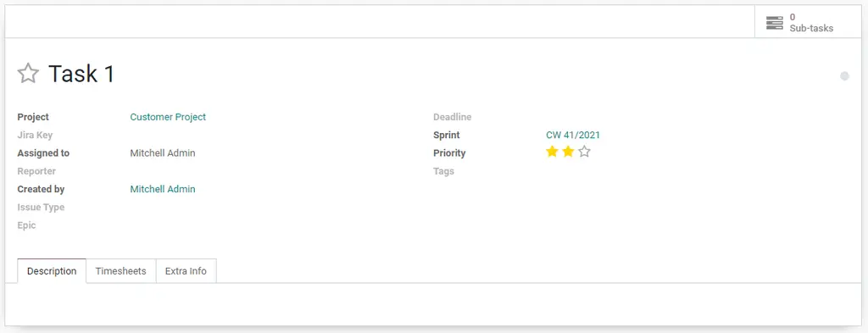Switch to the Timesheets tab

pos(120,271)
